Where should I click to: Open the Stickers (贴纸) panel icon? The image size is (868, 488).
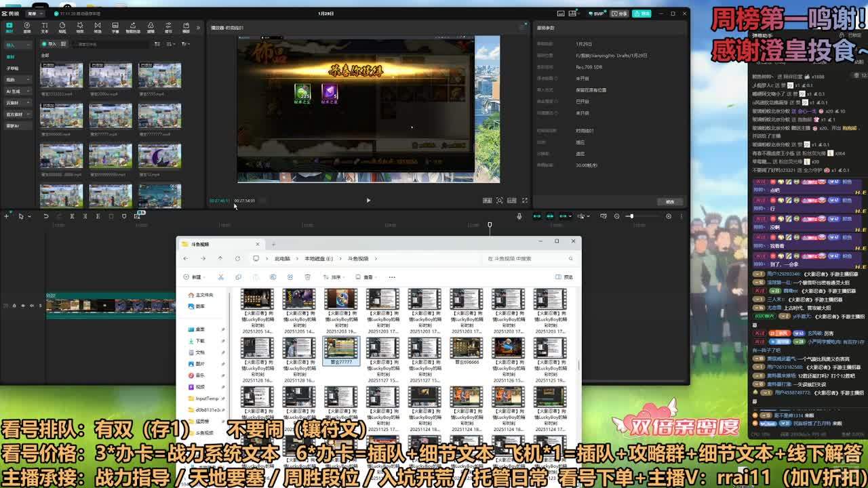pos(62,27)
